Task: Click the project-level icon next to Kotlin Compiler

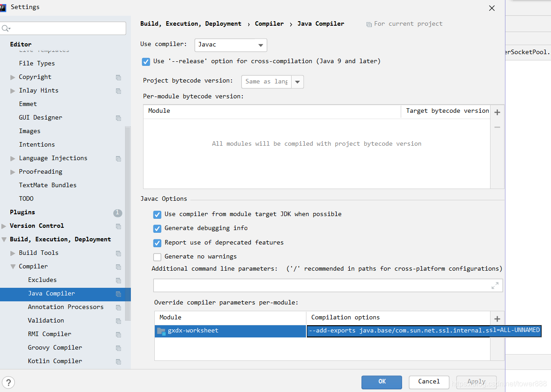Action: (x=118, y=361)
